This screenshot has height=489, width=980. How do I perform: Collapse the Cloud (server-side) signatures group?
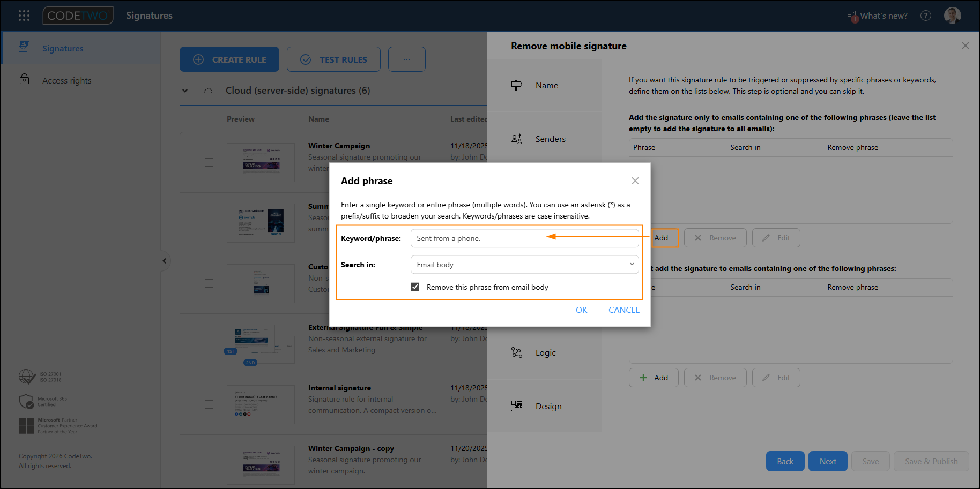[x=185, y=91]
